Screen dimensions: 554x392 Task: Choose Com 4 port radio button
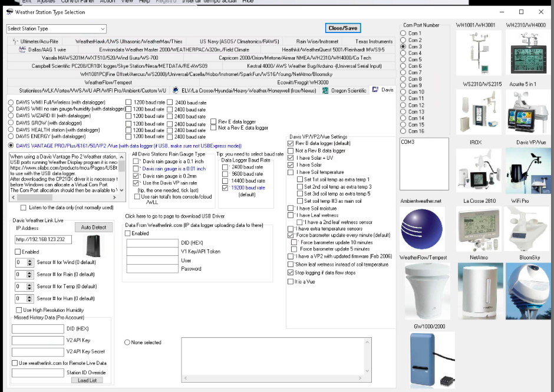point(403,53)
